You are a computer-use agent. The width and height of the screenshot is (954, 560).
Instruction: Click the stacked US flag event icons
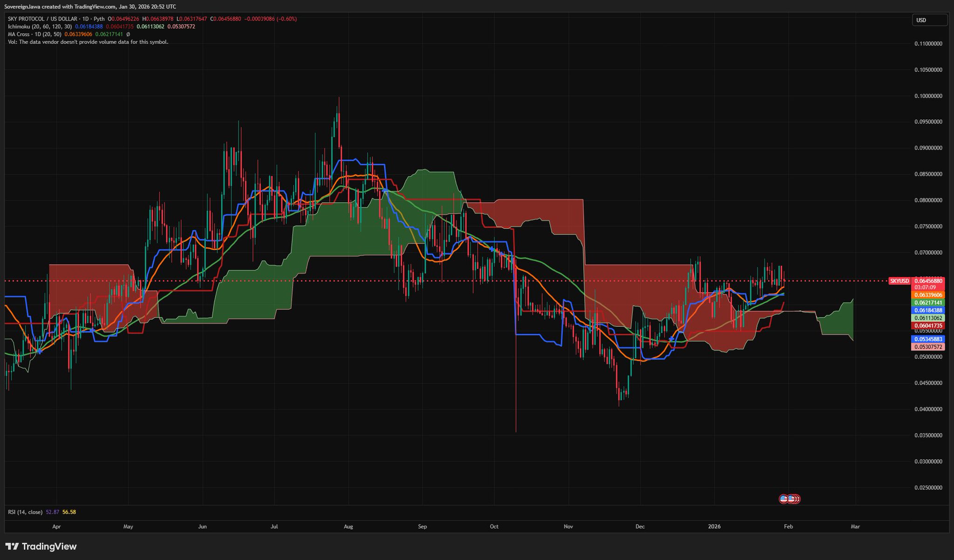(794, 499)
